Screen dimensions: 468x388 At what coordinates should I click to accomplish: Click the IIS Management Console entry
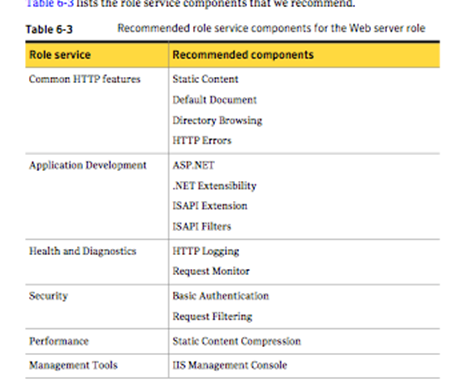[x=230, y=365]
